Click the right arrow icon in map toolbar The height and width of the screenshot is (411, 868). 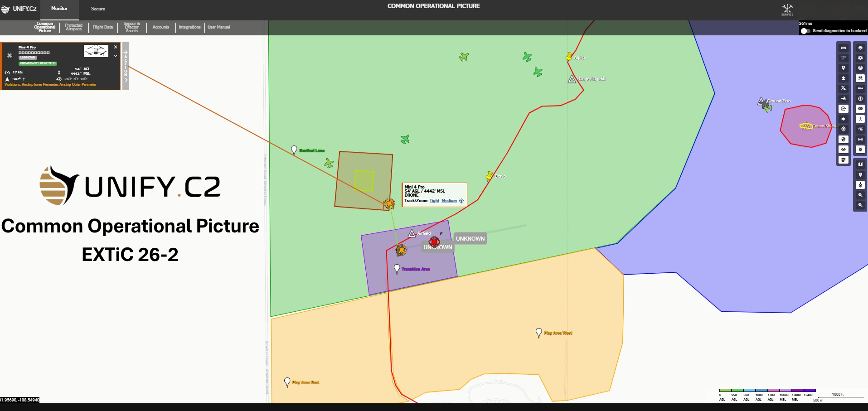(x=843, y=119)
